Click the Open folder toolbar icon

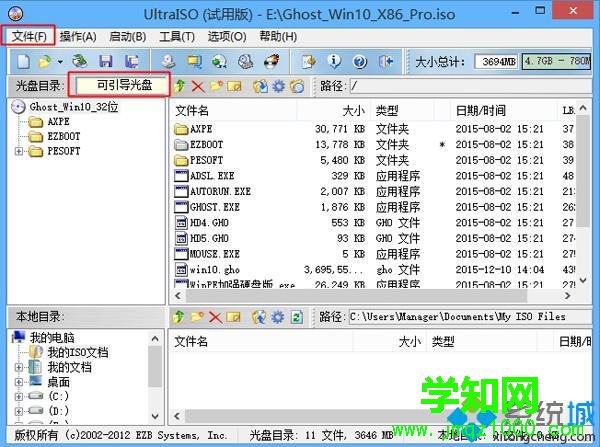[45, 61]
